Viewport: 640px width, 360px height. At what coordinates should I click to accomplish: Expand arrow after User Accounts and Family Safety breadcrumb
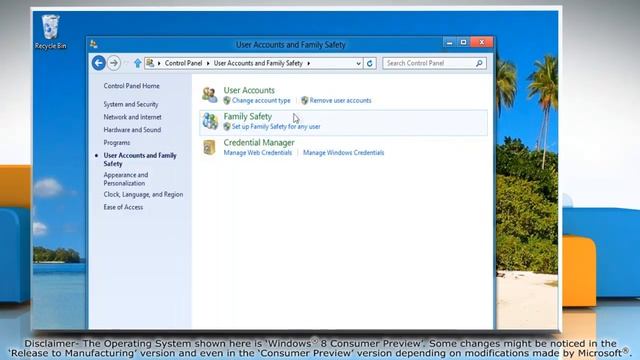pos(309,63)
